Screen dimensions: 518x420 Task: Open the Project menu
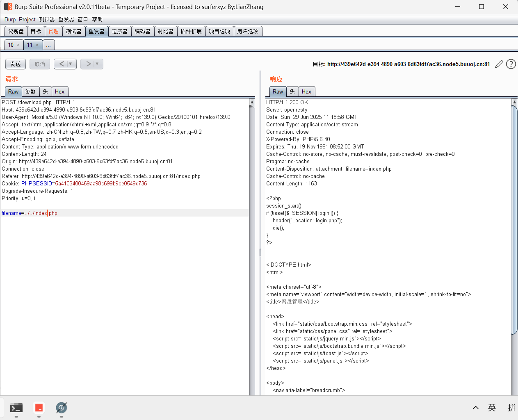(27, 19)
